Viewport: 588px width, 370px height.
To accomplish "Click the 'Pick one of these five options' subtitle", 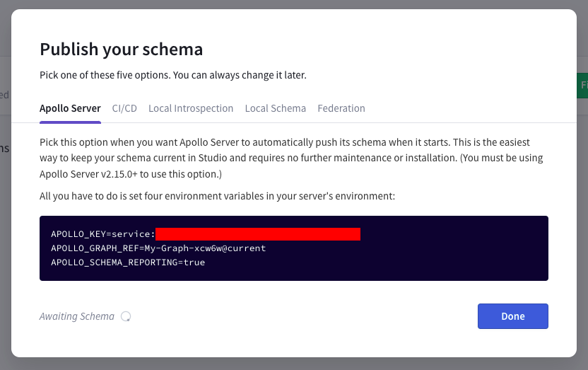I will click(x=173, y=75).
